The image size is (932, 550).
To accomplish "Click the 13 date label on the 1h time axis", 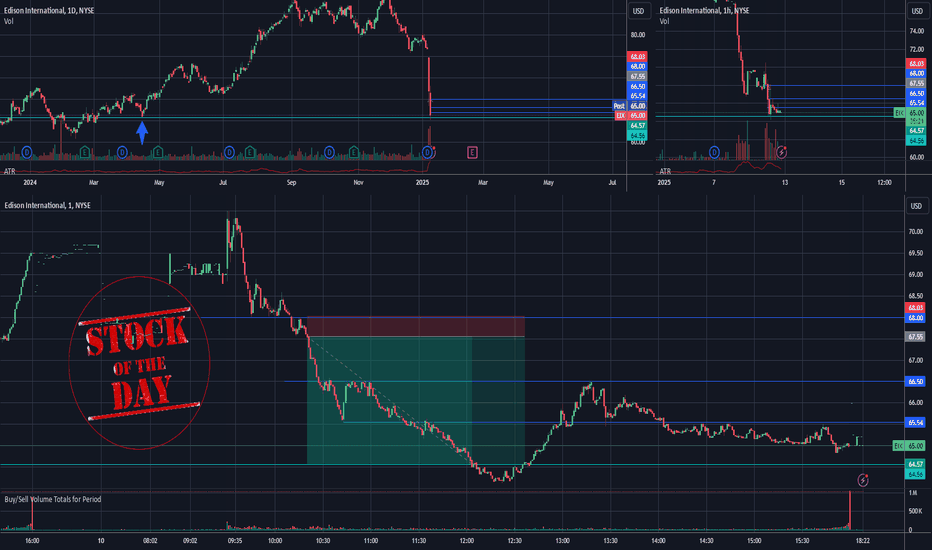I will [785, 183].
